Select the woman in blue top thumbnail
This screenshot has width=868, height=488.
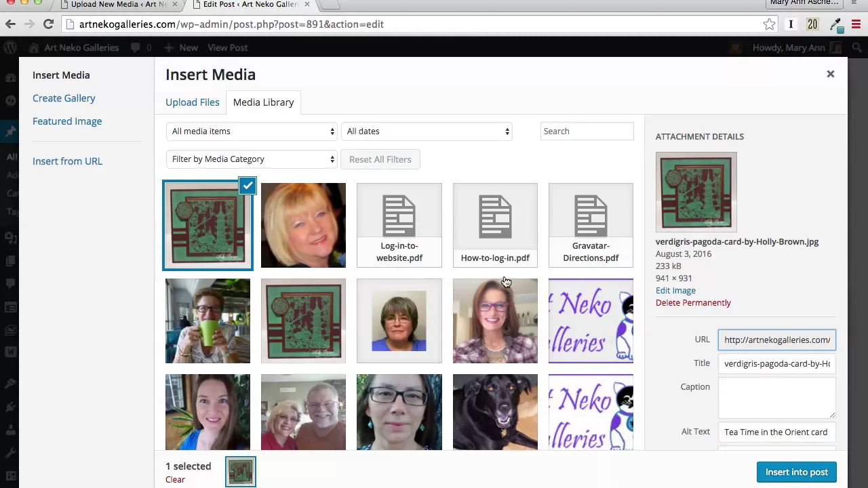208,412
